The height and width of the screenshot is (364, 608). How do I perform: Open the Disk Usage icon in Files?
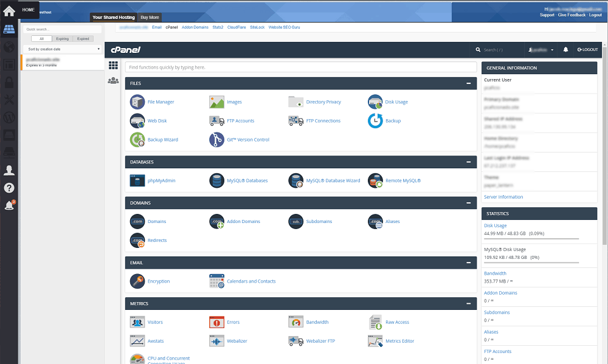[375, 102]
